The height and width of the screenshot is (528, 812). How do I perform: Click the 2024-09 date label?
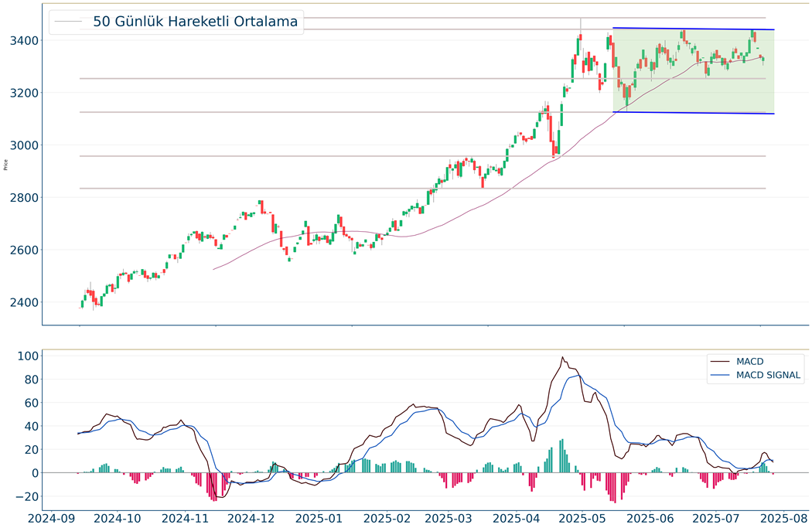pyautogui.click(x=51, y=518)
